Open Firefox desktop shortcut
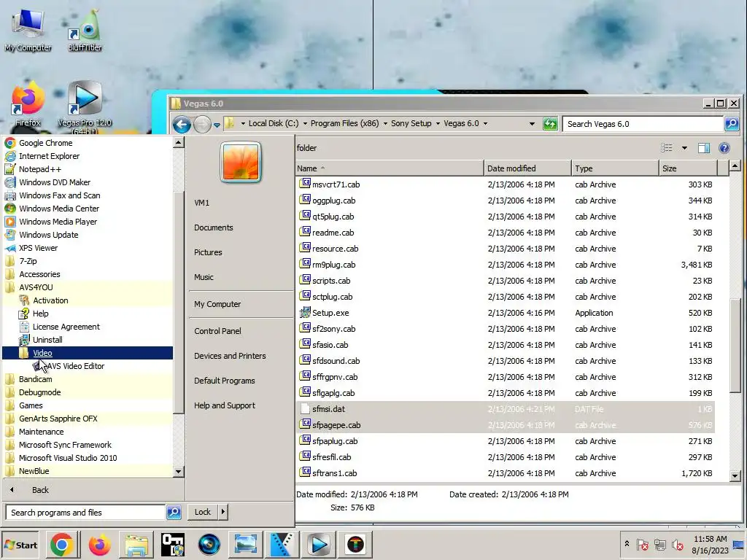 (28, 104)
